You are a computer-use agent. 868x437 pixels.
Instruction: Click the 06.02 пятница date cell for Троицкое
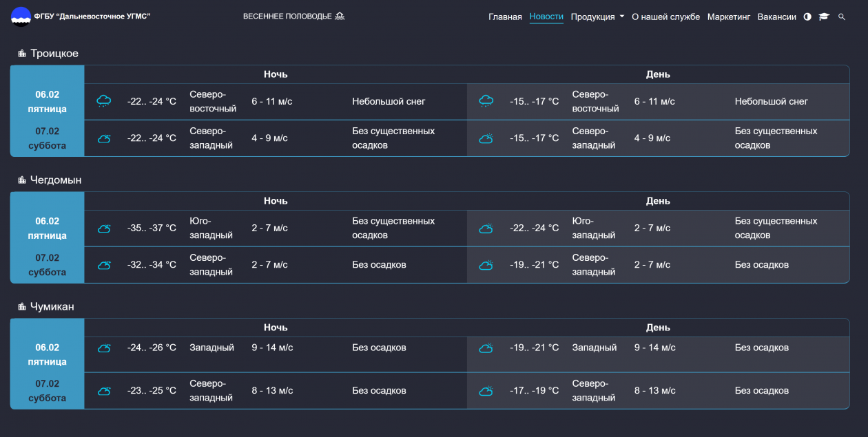[48, 102]
